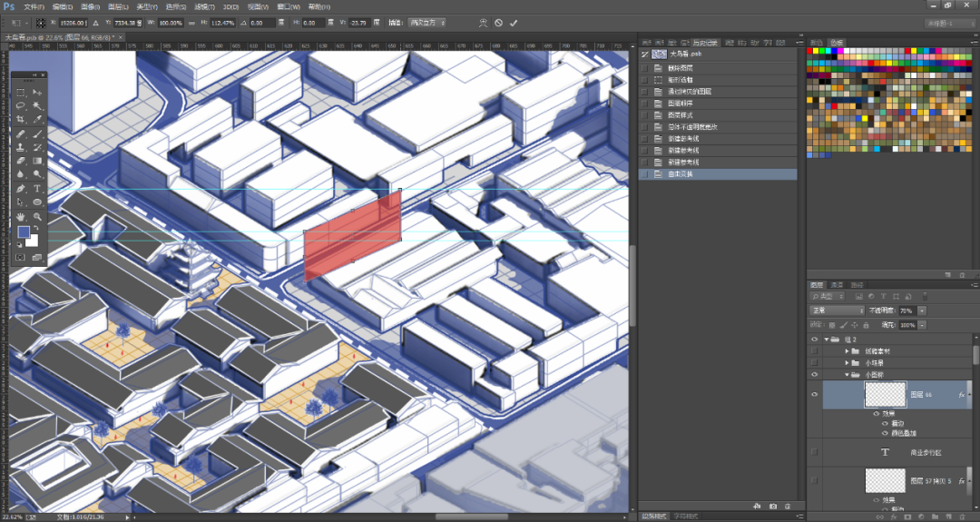Image resolution: width=980 pixels, height=522 pixels.
Task: Show the 商业步行区 text layer
Action: [814, 451]
